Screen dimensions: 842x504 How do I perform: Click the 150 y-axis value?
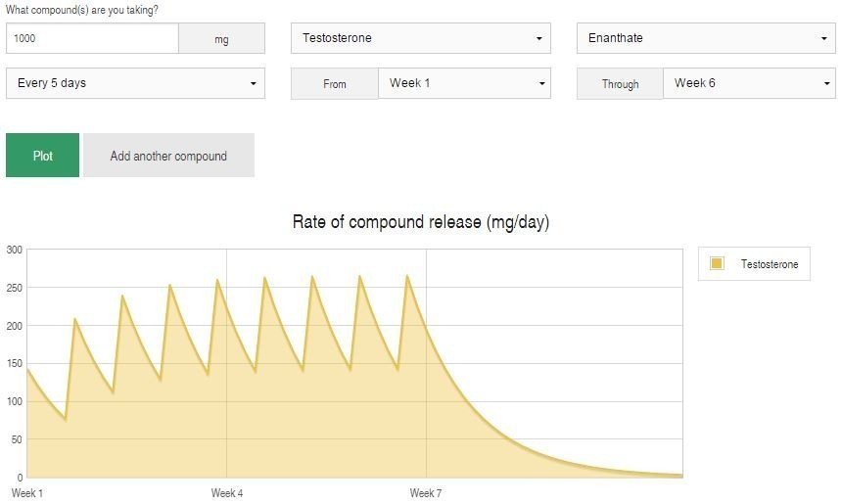coord(14,364)
